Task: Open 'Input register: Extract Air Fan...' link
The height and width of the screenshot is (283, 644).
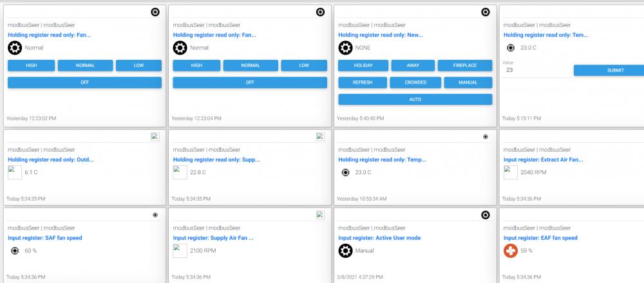Action: tap(543, 160)
